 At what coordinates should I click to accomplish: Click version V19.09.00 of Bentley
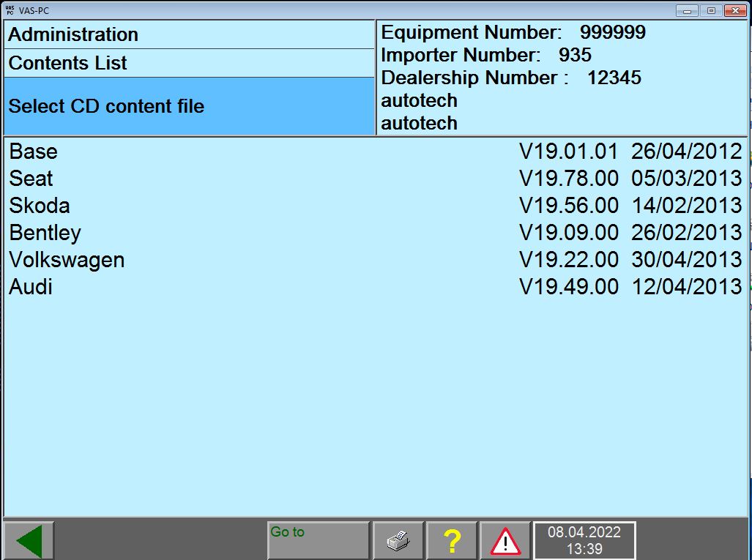click(x=569, y=233)
